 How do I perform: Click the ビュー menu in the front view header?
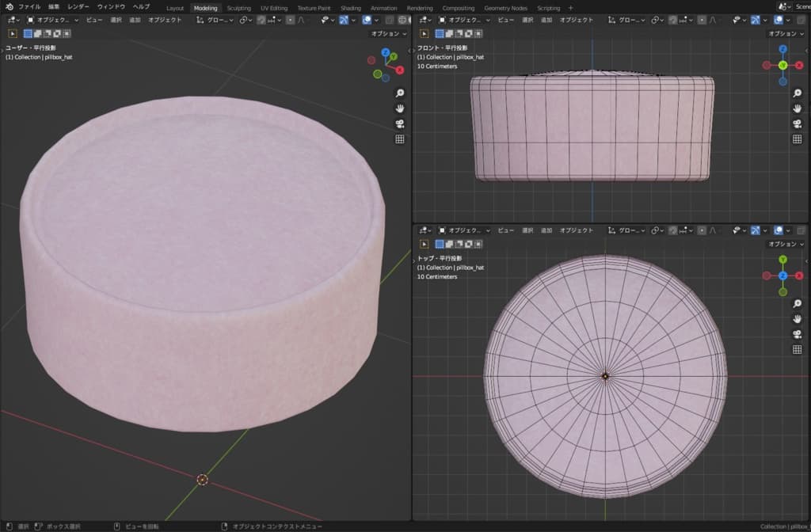coord(505,20)
